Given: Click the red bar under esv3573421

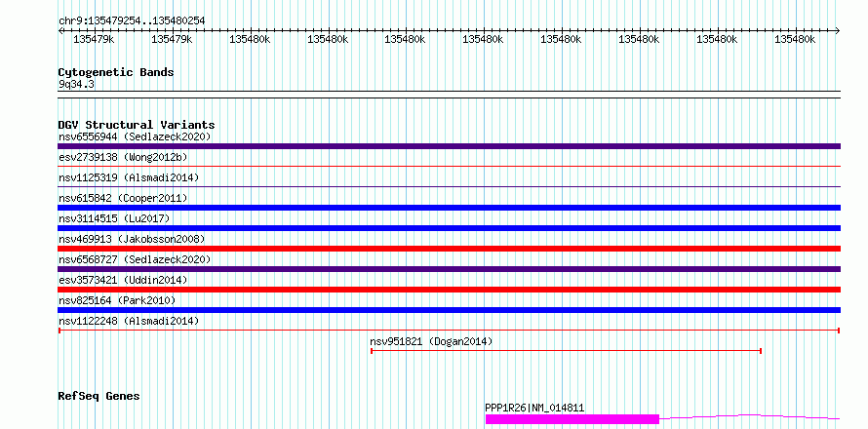Looking at the screenshot, I should click(x=449, y=290).
